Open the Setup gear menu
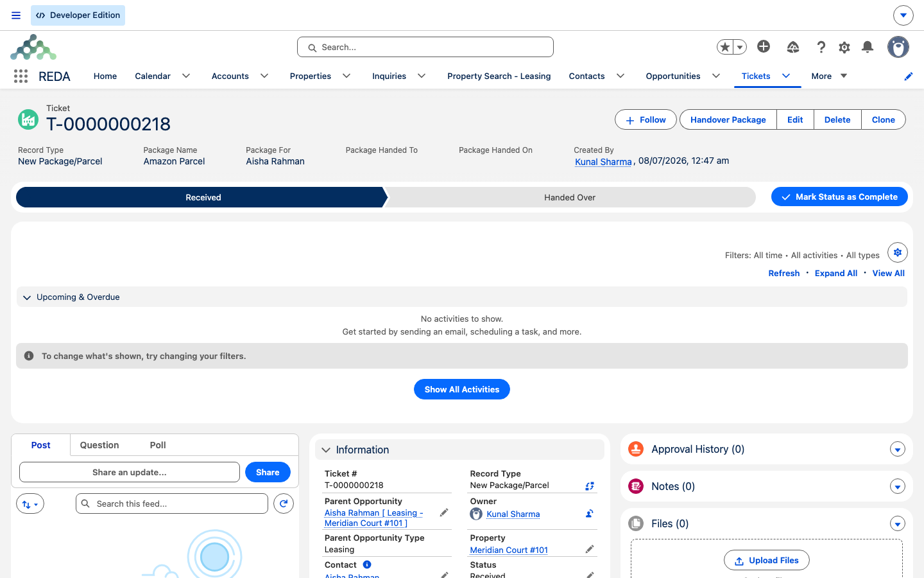Screen dimensions: 924x578 (x=844, y=47)
